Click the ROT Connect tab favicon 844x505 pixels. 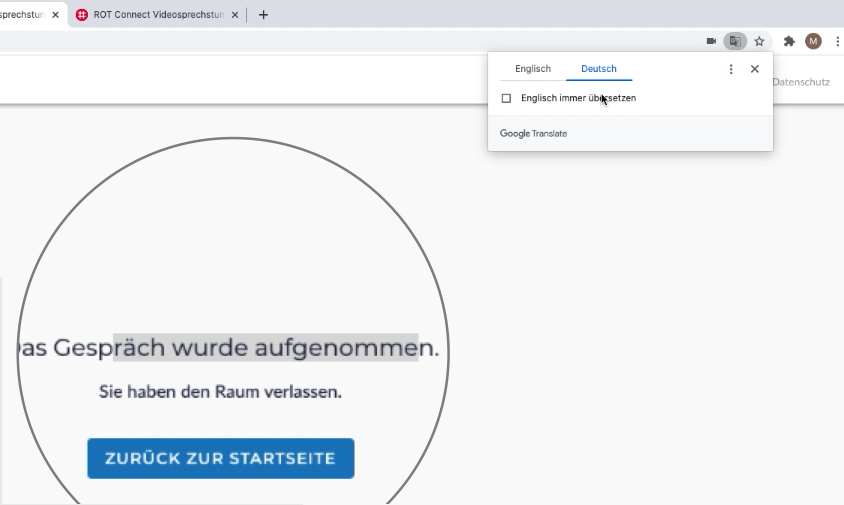point(82,15)
